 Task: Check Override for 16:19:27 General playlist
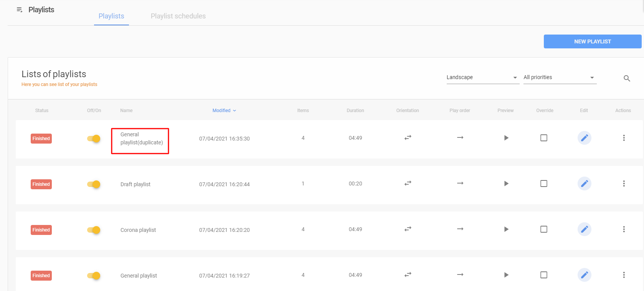click(544, 275)
